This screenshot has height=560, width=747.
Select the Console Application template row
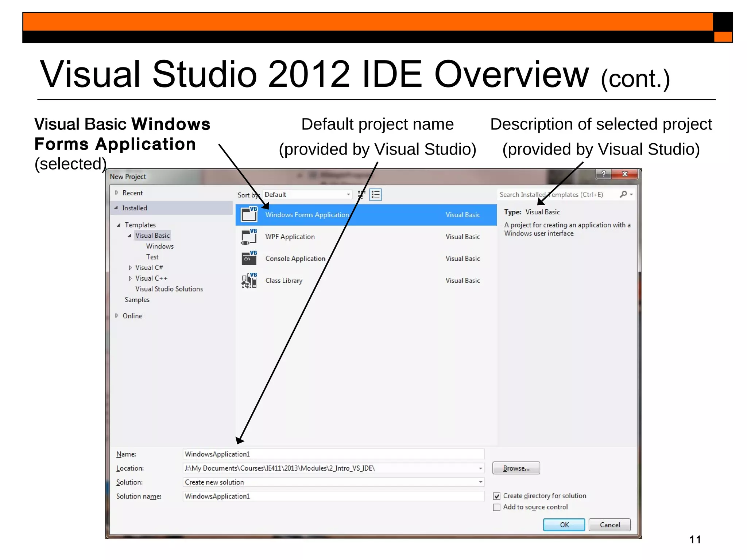tap(366, 258)
